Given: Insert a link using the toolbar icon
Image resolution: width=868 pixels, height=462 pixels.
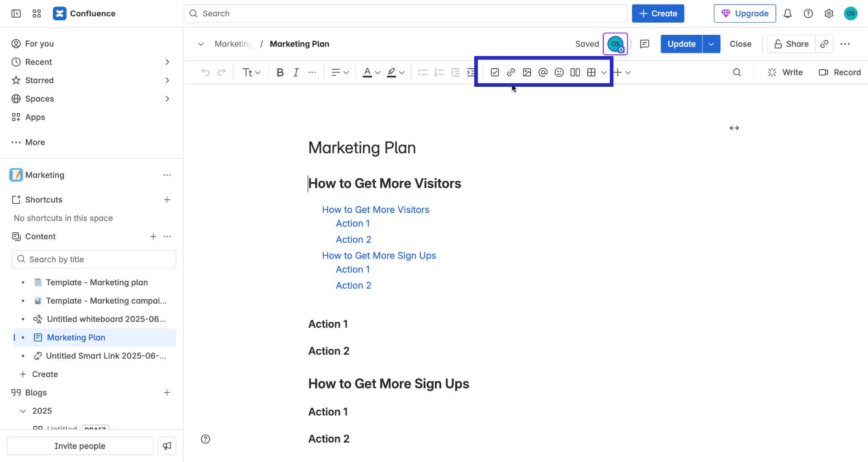Looking at the screenshot, I should (511, 72).
